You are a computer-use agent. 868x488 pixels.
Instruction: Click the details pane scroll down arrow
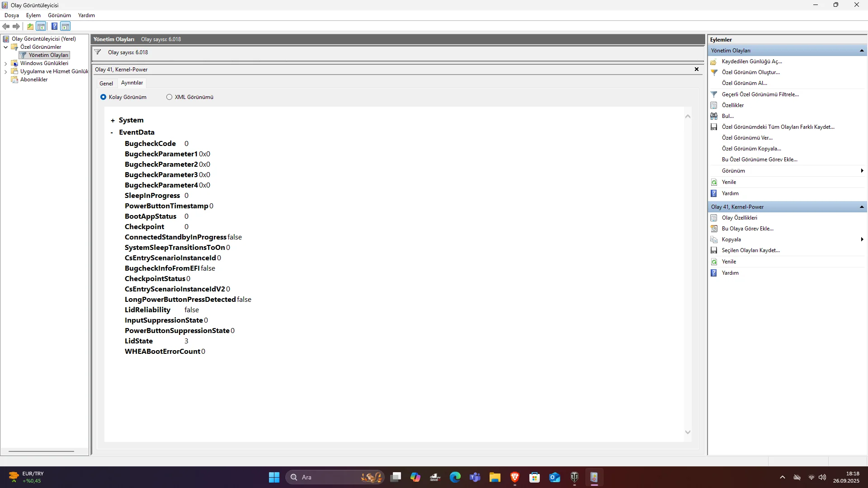[x=688, y=432]
